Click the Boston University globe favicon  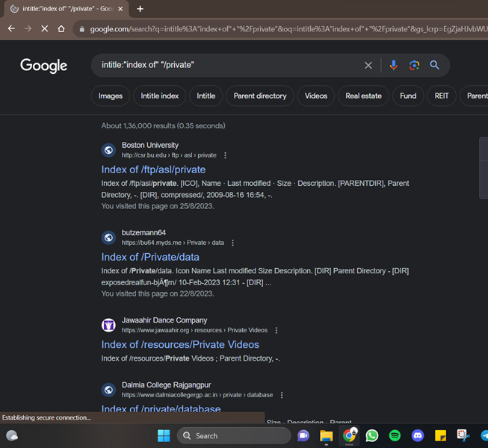pos(108,150)
